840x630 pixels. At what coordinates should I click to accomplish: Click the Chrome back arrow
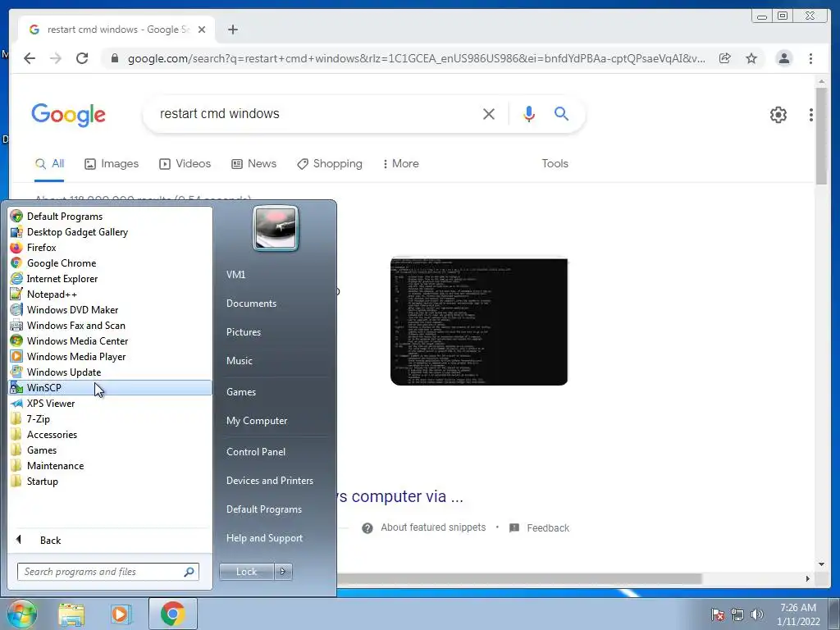[30, 58]
